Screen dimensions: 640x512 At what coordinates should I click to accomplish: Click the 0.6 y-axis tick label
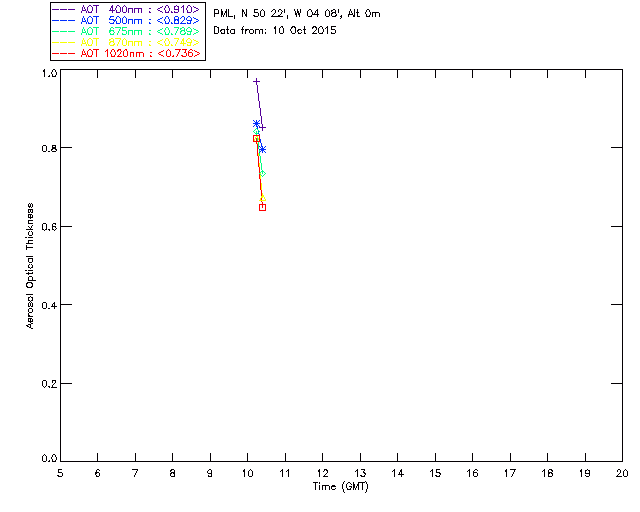pyautogui.click(x=49, y=227)
